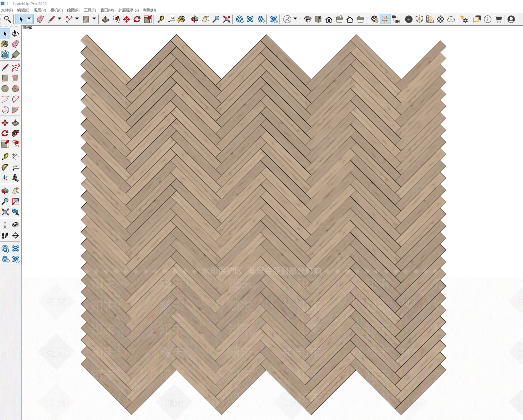
Task: Open the 窗口(W) menu
Action: tap(107, 10)
